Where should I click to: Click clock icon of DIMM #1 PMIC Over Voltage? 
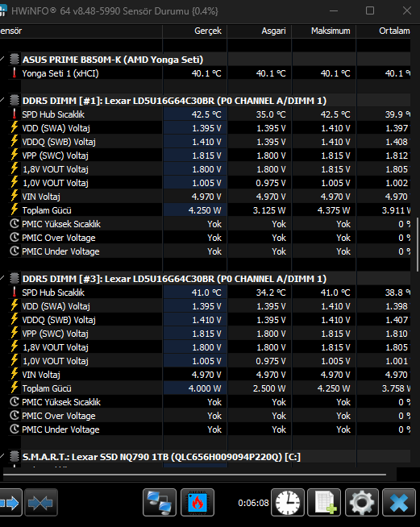(x=15, y=238)
